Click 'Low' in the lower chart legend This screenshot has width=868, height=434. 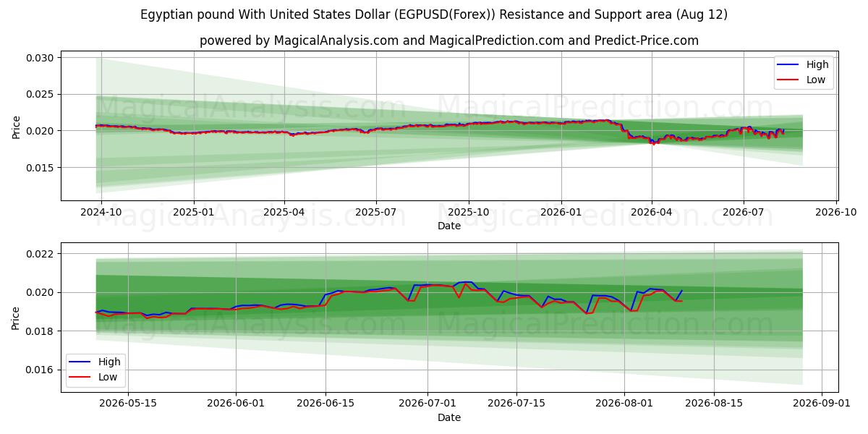pos(108,377)
